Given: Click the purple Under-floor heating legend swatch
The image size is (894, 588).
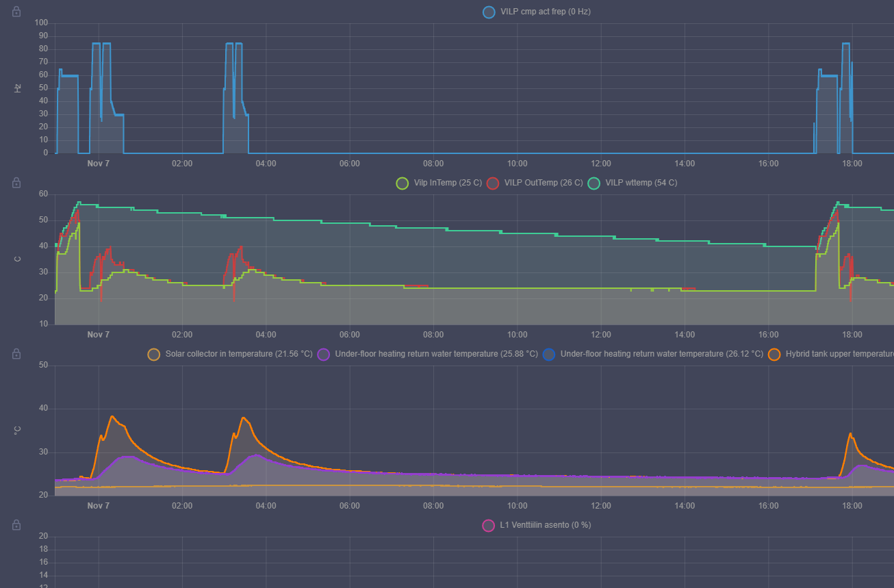Looking at the screenshot, I should coord(324,354).
